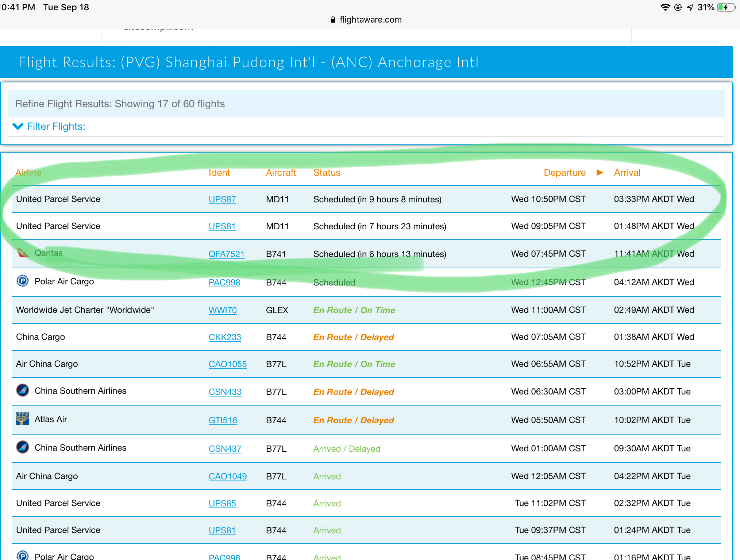The width and height of the screenshot is (740, 560).
Task: Open flight CAO1049
Action: [x=228, y=477]
